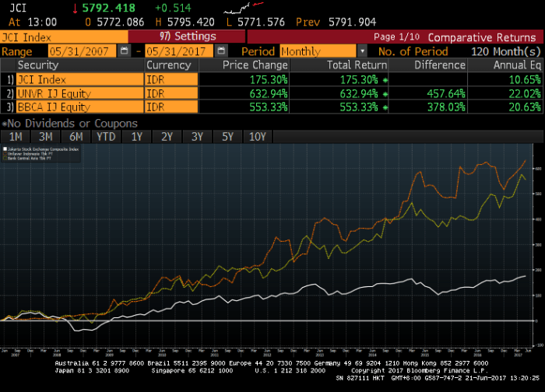Toggle Bank Central Asia series in chart legend
Screen dimensions: 545x392
(x=5, y=157)
